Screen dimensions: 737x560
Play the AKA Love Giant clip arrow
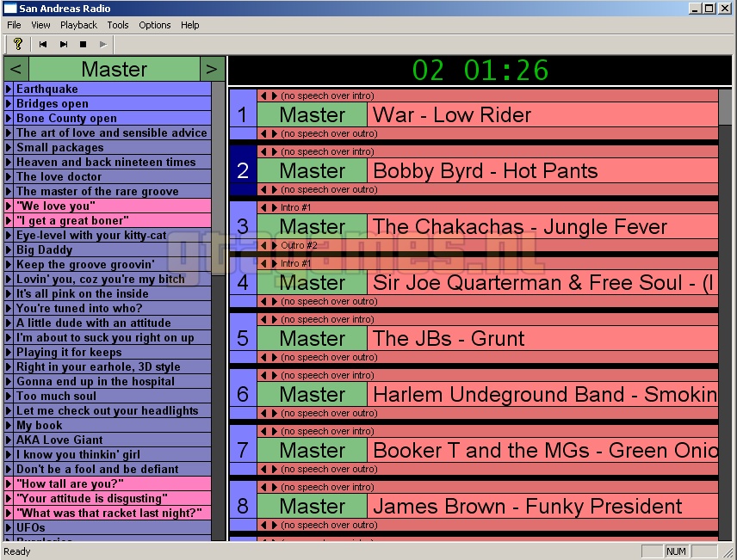(x=9, y=440)
